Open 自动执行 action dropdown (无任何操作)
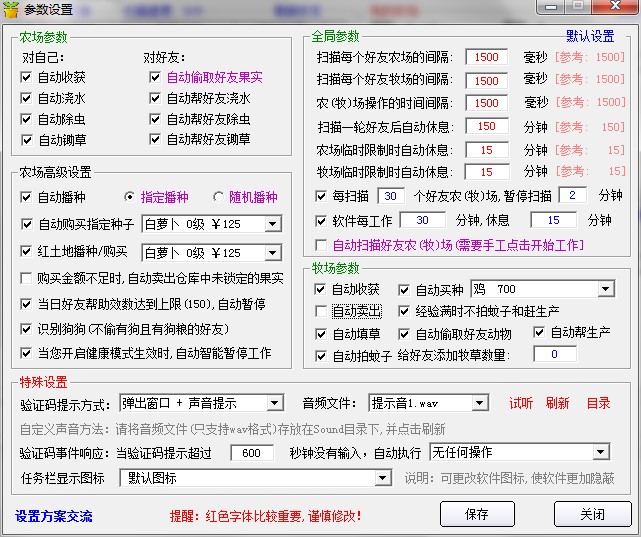 601,452
